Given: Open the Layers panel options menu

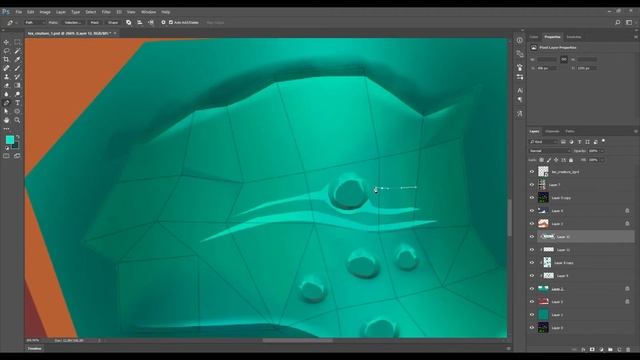Looking at the screenshot, I should [x=636, y=131].
